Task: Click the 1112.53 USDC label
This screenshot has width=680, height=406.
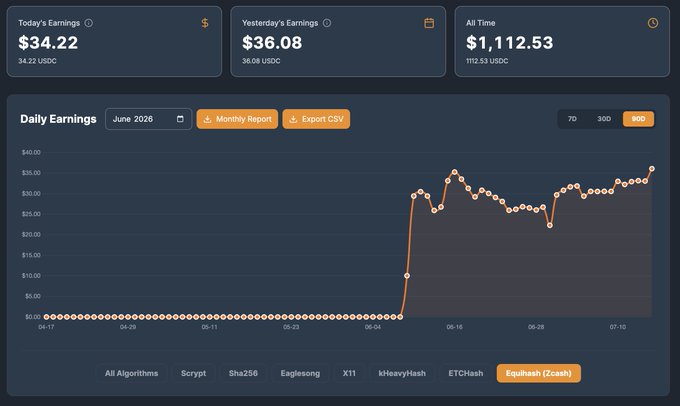Action: (487, 61)
